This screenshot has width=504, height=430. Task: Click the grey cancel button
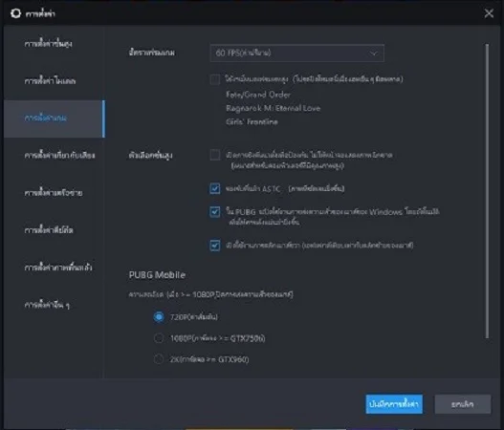[463, 404]
